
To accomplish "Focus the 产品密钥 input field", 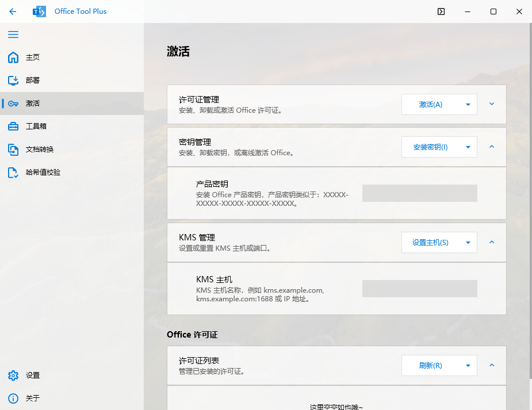I will pos(420,193).
